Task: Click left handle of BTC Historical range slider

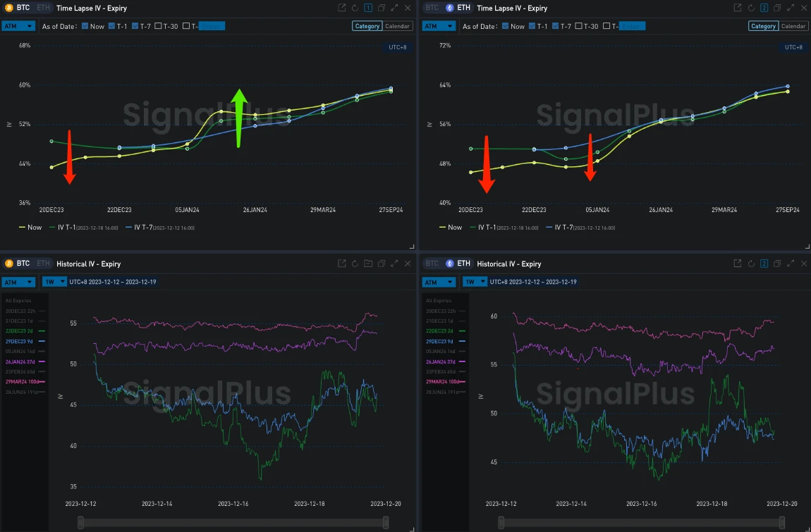Action: coord(81,522)
